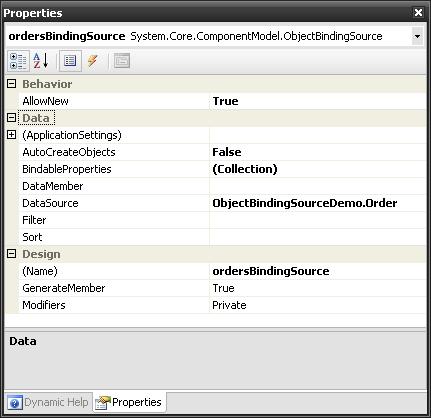Switch to the Dynamic Help tab

click(49, 402)
